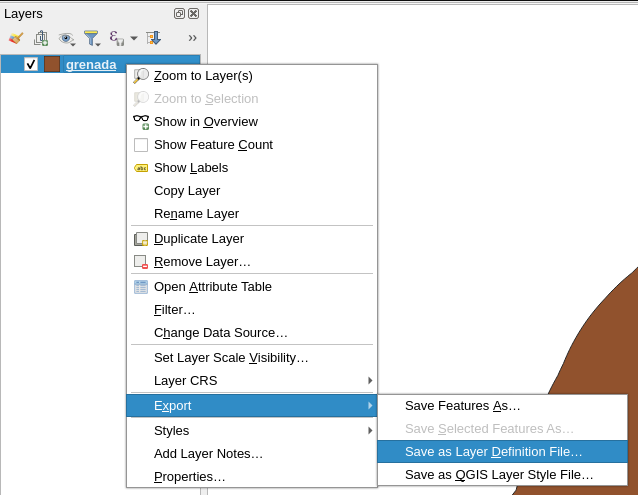Screen dimensions: 638x495
Task: Choose Zoom to Layer(s) from context menu
Action: pos(252,76)
